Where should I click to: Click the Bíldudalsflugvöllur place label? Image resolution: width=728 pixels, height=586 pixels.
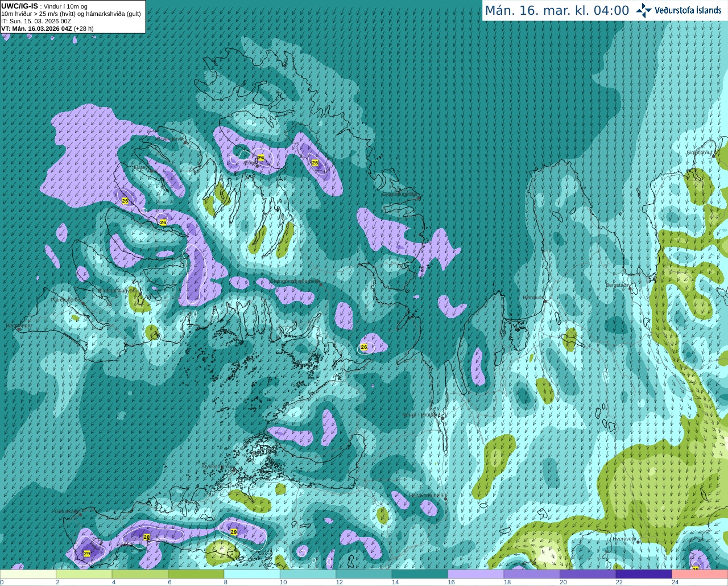(x=118, y=290)
